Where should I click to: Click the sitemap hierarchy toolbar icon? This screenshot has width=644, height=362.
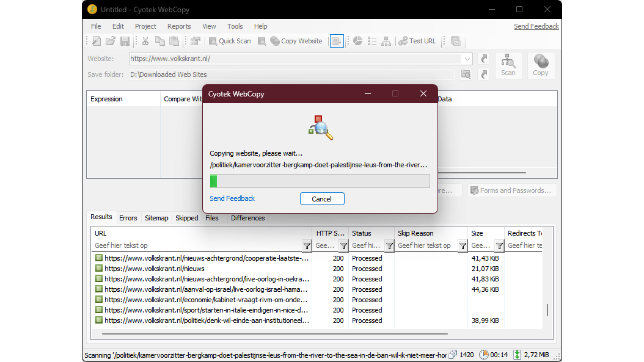click(386, 41)
